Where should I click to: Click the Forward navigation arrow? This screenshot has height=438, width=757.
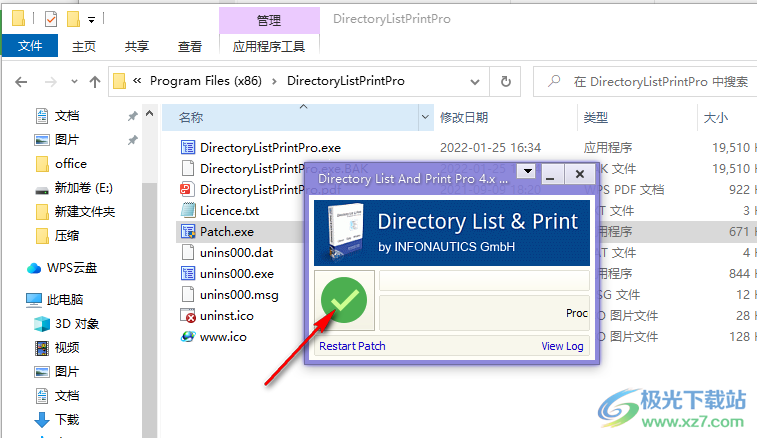pos(51,82)
